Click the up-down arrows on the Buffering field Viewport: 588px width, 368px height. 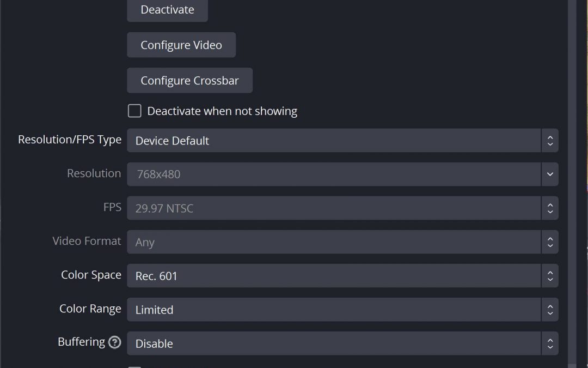click(550, 343)
